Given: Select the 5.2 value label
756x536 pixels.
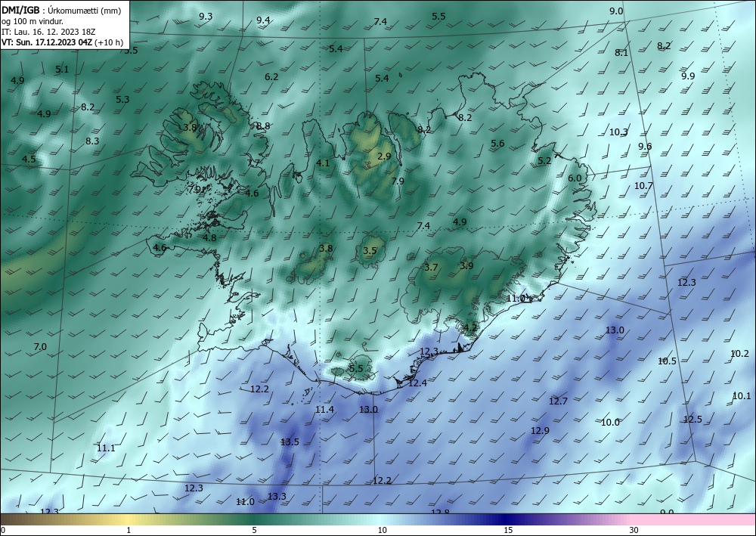Looking at the screenshot, I should [x=544, y=161].
